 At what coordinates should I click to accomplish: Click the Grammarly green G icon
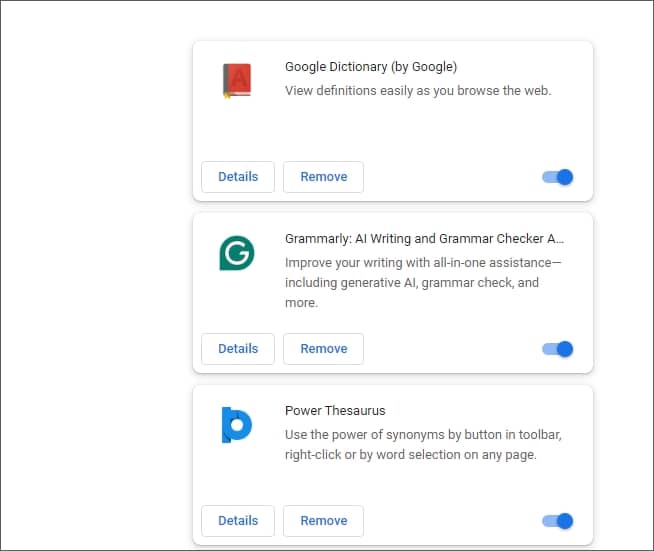pos(237,253)
